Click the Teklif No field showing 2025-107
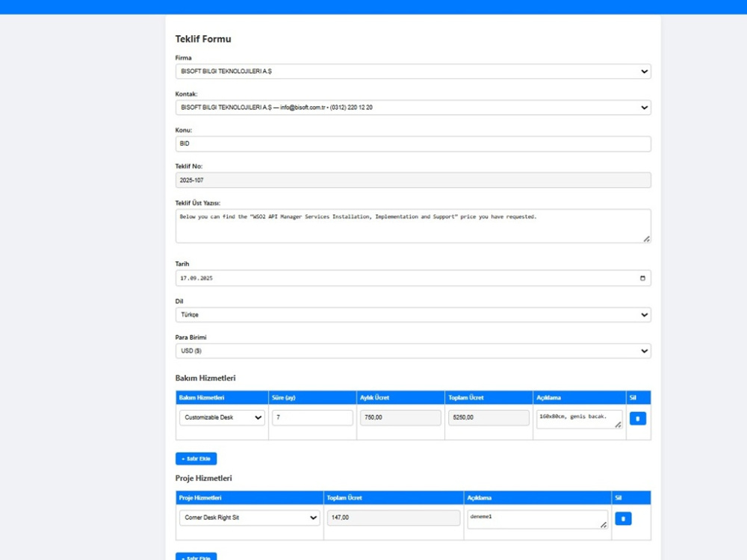747x560 pixels. [x=411, y=180]
